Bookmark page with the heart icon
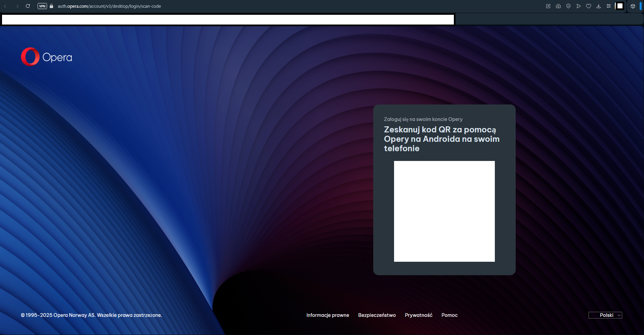This screenshot has width=644, height=335. (589, 6)
